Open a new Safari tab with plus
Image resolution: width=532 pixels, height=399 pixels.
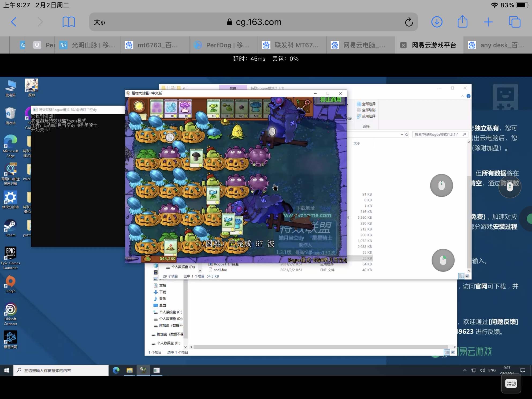tap(488, 22)
